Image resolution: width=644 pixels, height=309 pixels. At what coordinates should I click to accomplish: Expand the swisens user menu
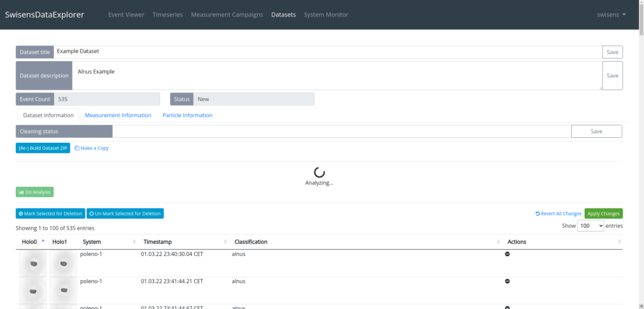[611, 14]
